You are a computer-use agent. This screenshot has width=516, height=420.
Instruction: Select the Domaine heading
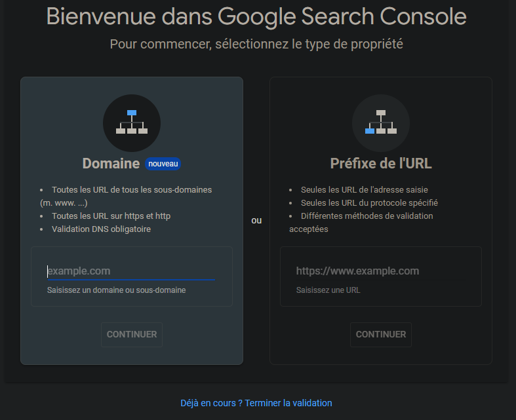(x=111, y=163)
